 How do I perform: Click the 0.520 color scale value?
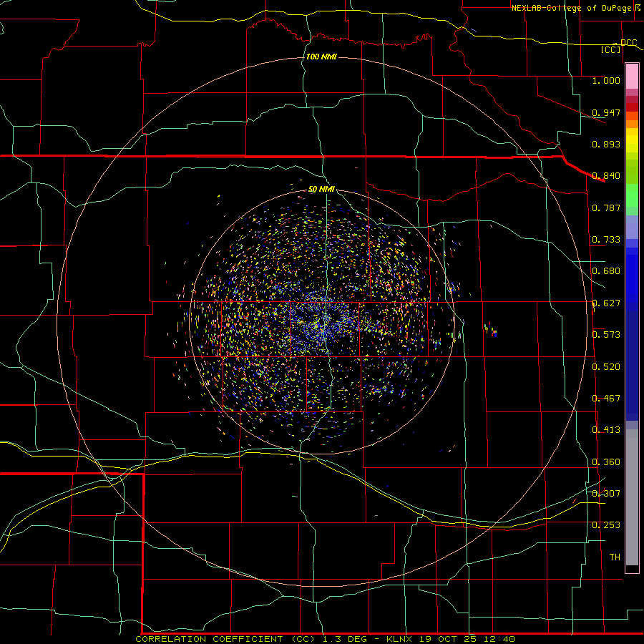point(606,367)
